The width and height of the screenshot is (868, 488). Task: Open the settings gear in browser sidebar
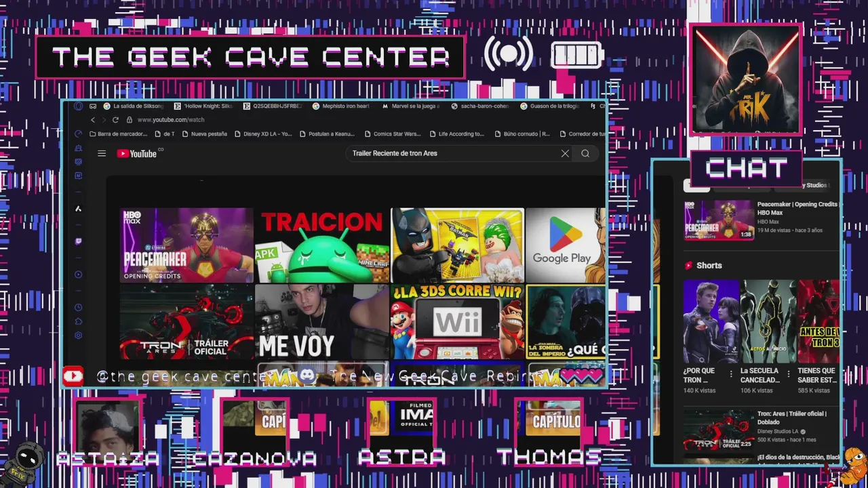(79, 335)
